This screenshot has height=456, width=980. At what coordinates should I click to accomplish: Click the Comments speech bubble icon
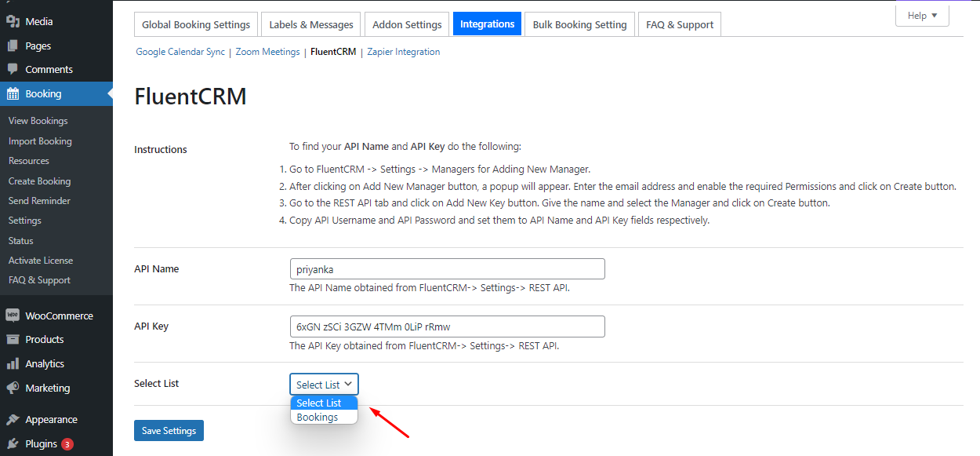pos(13,69)
